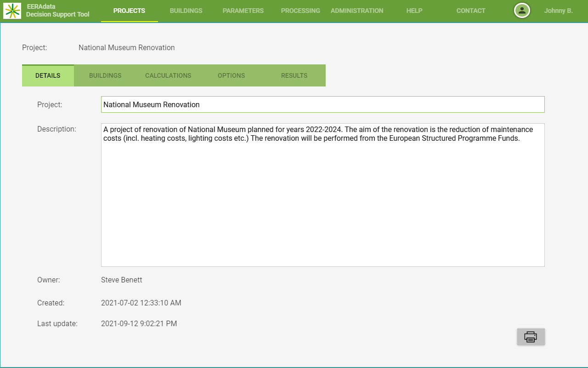The width and height of the screenshot is (588, 368).
Task: Open the user profile avatar icon
Action: click(522, 11)
